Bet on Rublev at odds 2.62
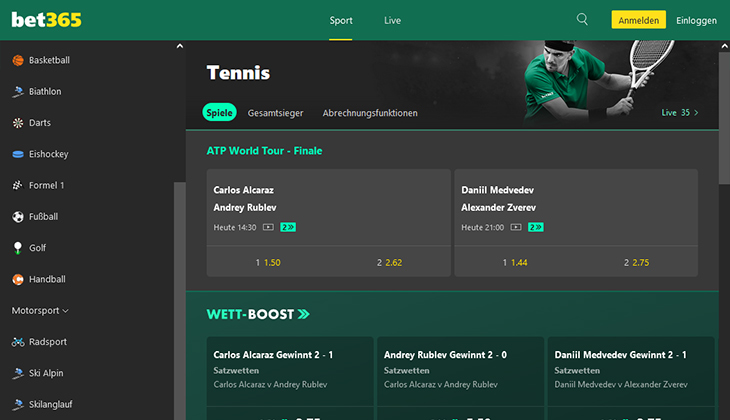730x420 pixels. pyautogui.click(x=390, y=263)
